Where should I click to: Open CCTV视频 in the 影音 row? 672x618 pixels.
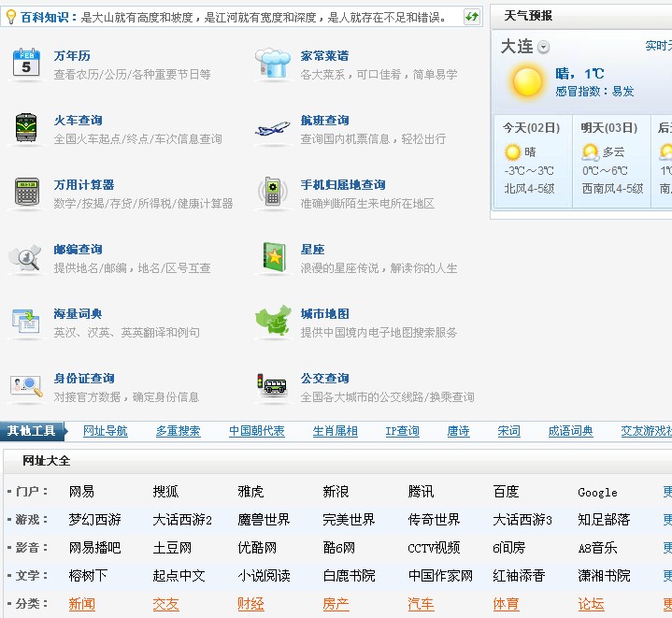pyautogui.click(x=434, y=548)
